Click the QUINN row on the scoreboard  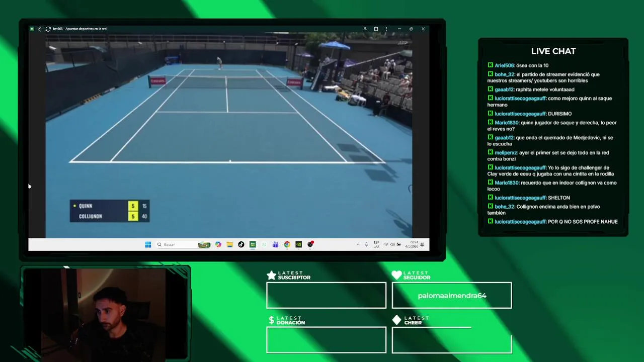tap(109, 206)
